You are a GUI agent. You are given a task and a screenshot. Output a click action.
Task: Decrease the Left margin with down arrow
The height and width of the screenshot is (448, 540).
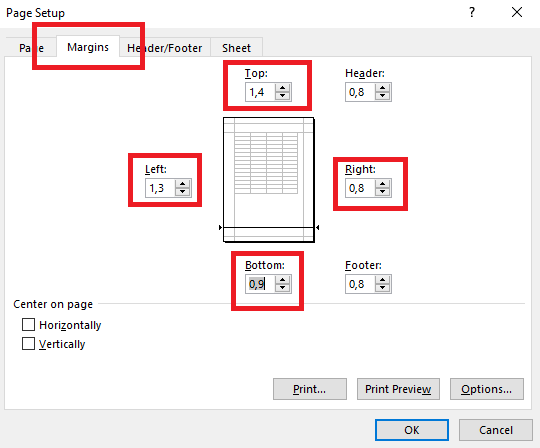tap(183, 192)
